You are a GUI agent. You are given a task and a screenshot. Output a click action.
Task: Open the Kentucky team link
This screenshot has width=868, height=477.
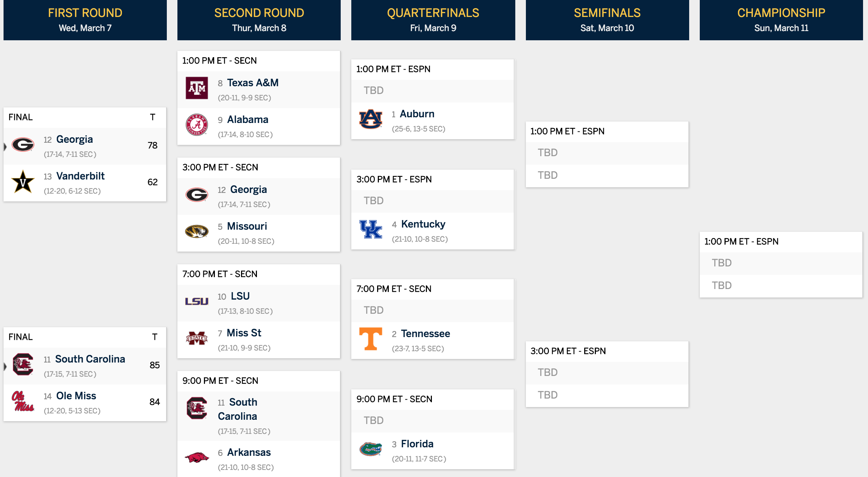[423, 224]
